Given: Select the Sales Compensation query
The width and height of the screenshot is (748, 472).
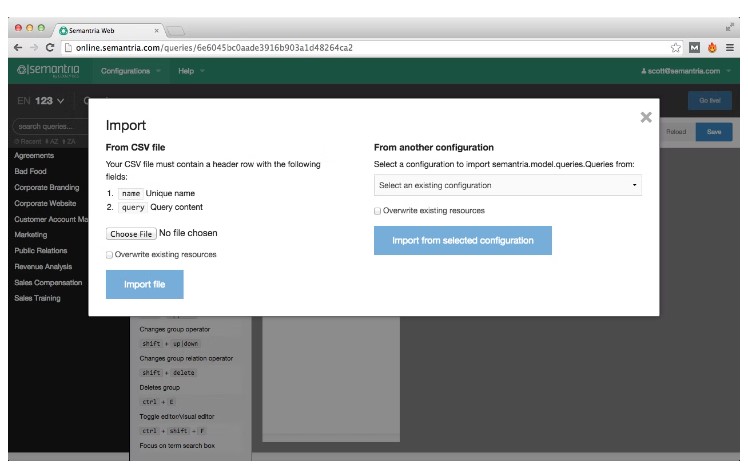Looking at the screenshot, I should tap(48, 283).
